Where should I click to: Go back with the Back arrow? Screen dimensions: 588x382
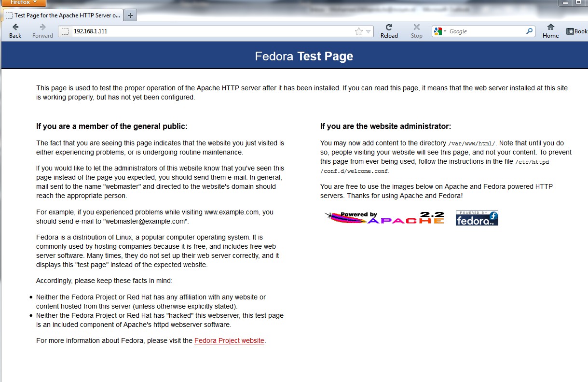point(15,31)
